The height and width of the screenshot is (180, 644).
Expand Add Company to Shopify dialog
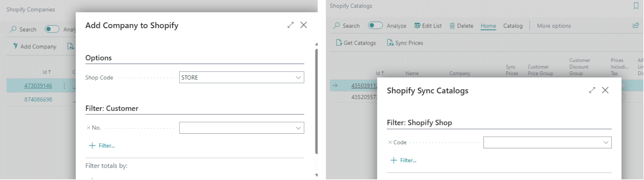click(291, 25)
